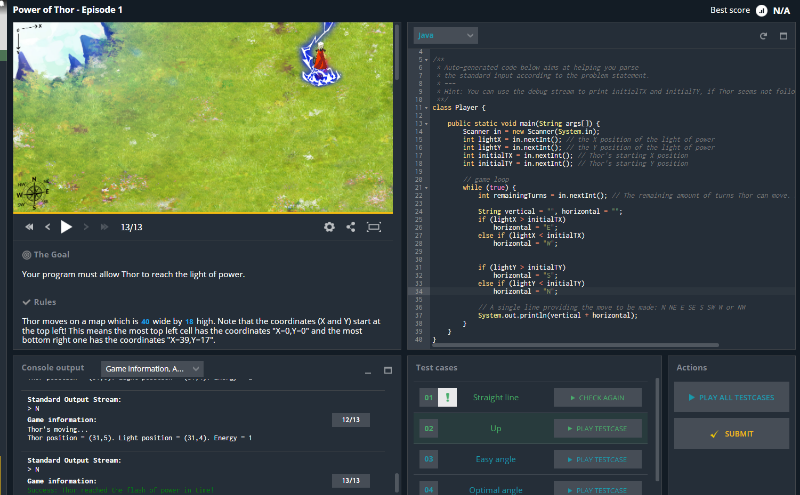Click test case number 03 badge
The image size is (800, 495).
(429, 459)
